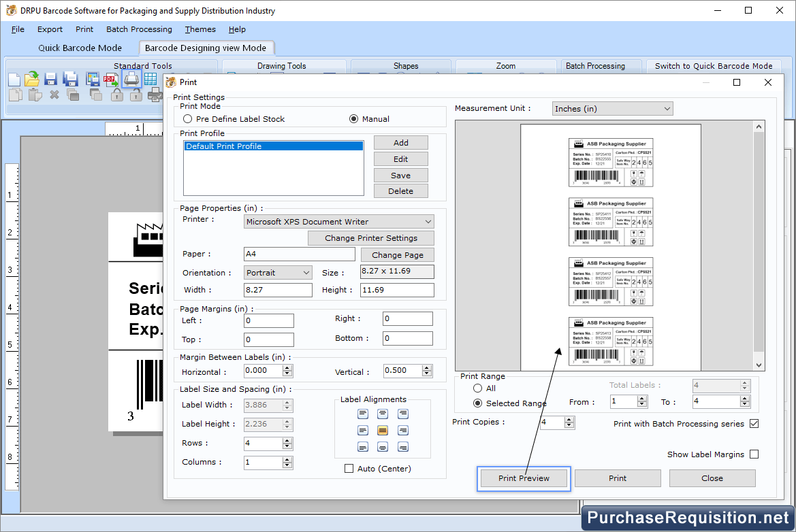Click the grid batch icon next to Print

[150, 78]
